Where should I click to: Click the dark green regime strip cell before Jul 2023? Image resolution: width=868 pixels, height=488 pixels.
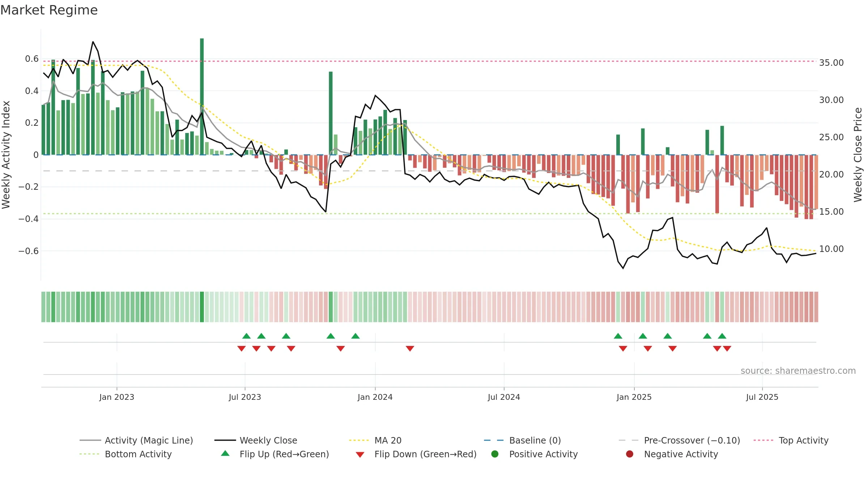pyautogui.click(x=202, y=307)
